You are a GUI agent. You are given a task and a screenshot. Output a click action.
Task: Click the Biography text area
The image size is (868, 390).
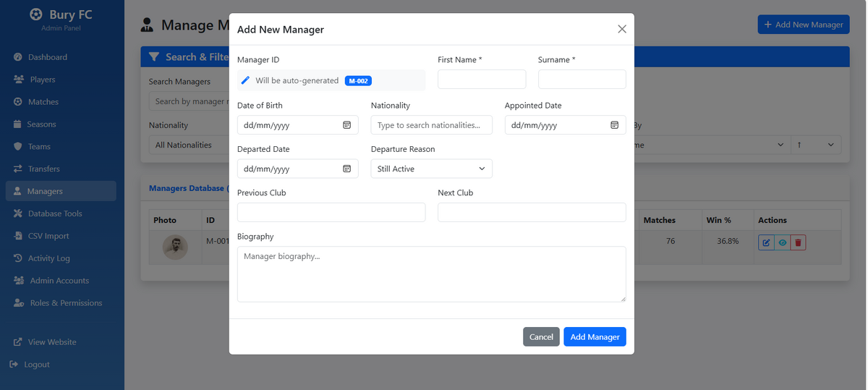pyautogui.click(x=432, y=274)
